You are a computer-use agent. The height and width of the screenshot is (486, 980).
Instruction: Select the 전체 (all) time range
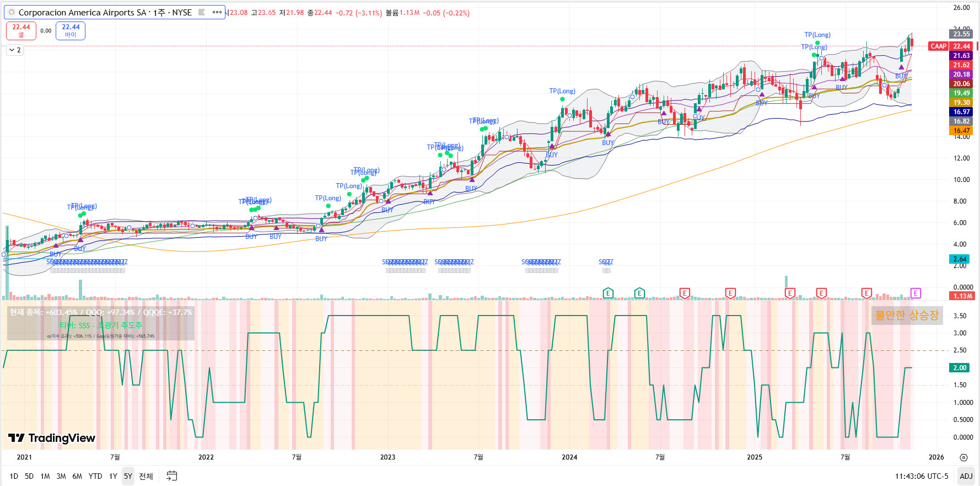pos(146,476)
